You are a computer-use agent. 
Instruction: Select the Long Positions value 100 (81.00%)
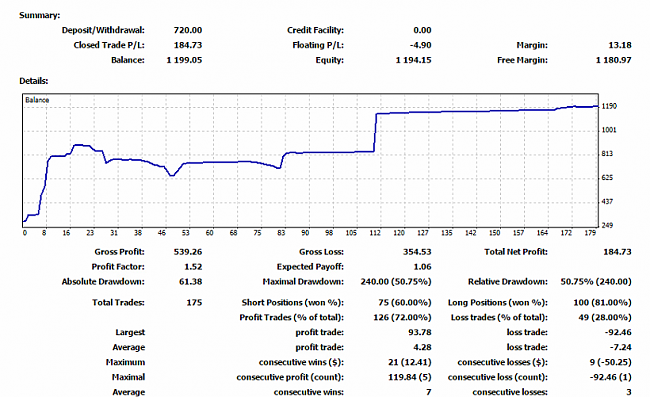(x=602, y=303)
